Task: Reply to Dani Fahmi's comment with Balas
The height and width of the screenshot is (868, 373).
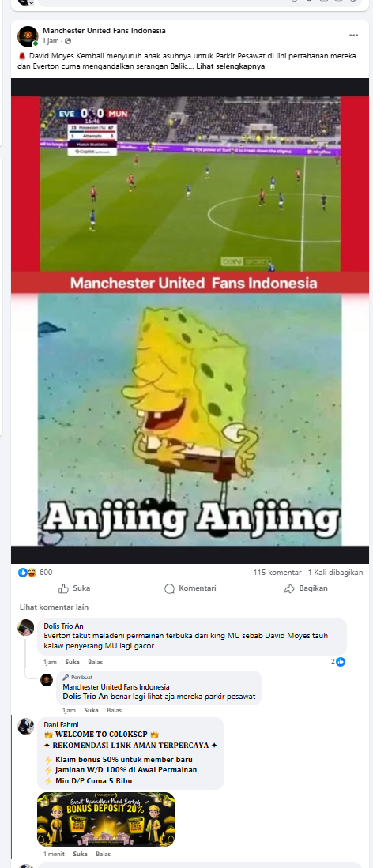Action: [103, 854]
